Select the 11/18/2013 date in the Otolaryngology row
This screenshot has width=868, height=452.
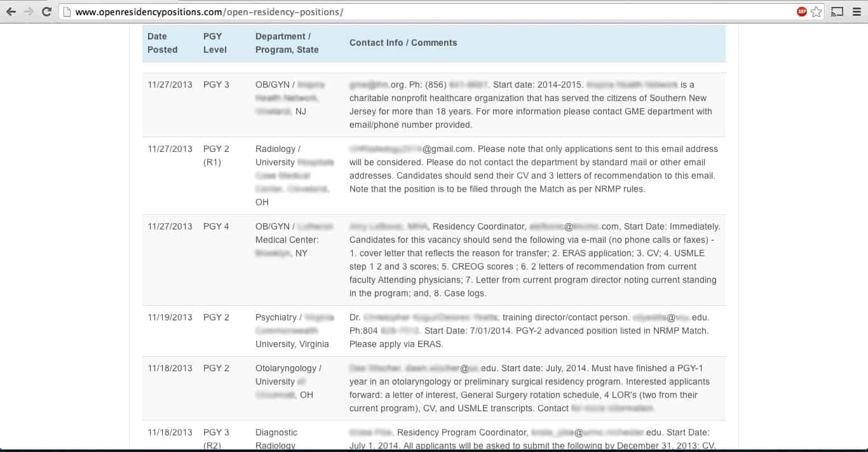pyautogui.click(x=170, y=368)
